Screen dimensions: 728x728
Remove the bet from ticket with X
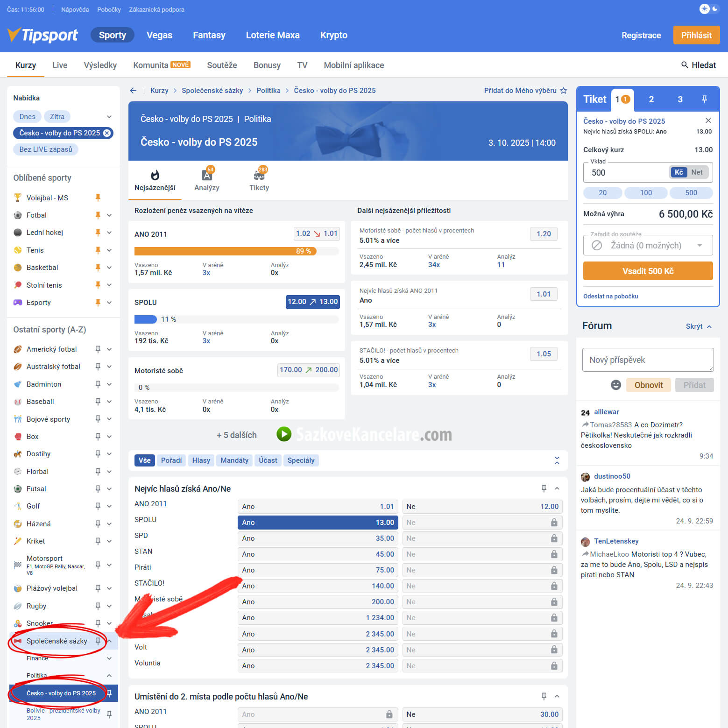click(708, 120)
